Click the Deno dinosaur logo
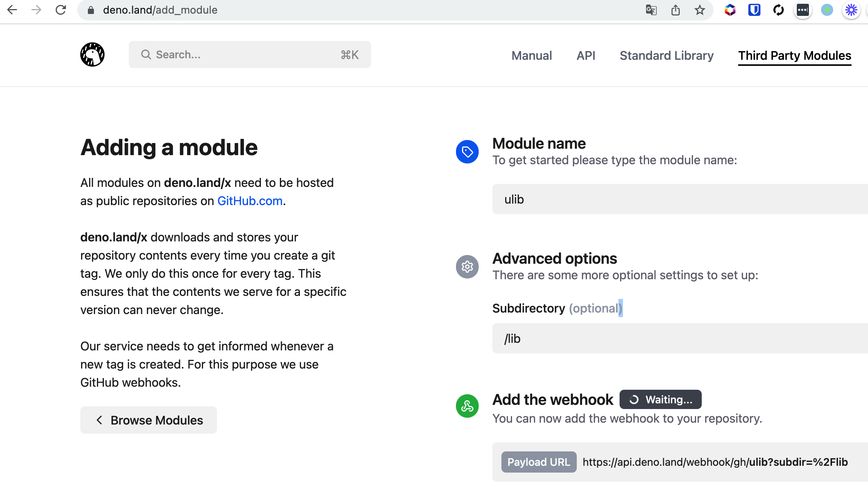 92,54
